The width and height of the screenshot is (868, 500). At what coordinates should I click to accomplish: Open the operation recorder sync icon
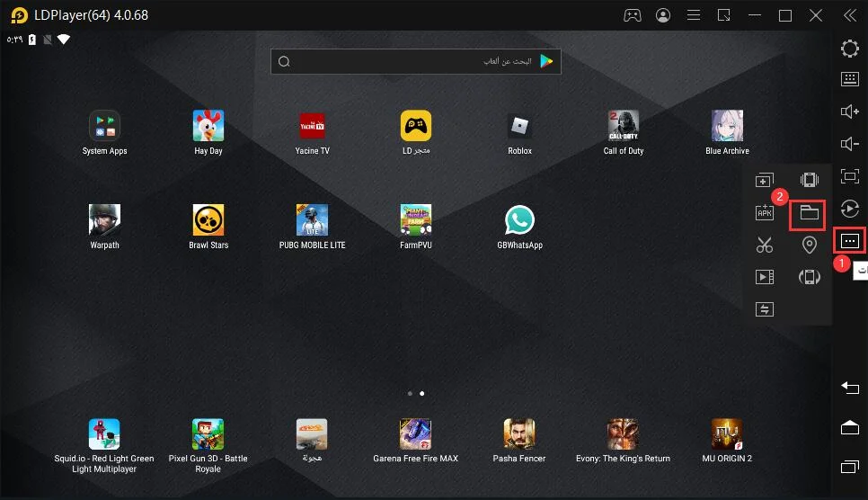click(850, 209)
